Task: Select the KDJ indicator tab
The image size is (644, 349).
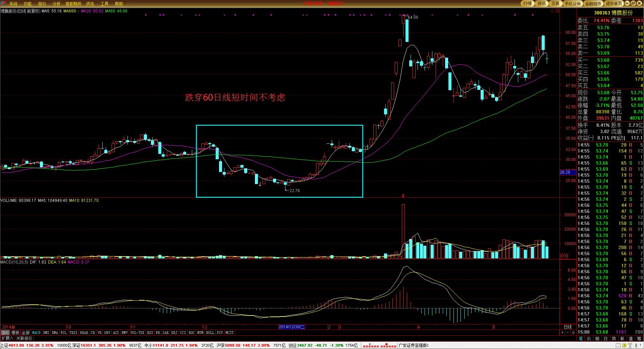Action: pos(174,333)
